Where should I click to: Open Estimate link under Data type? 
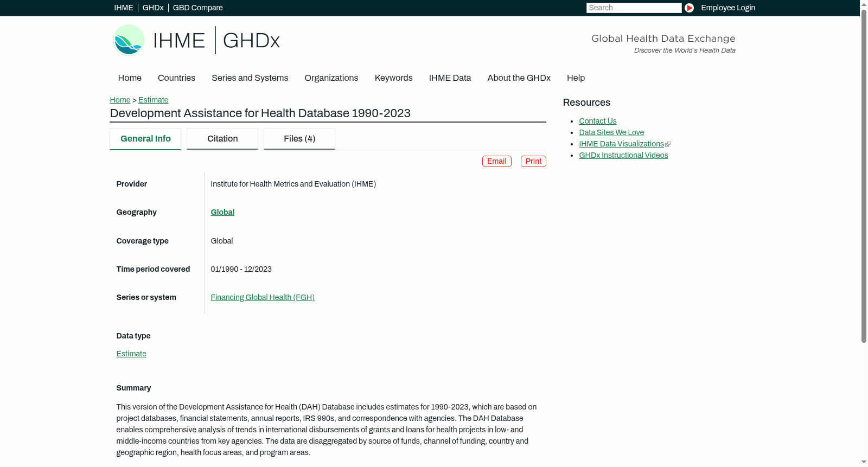(x=131, y=354)
